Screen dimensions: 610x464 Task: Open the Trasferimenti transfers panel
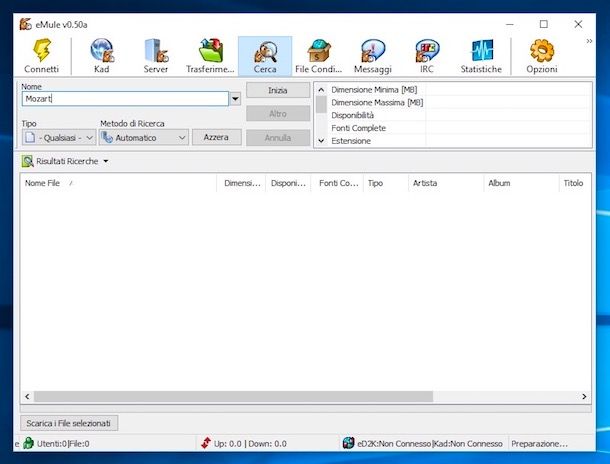click(210, 56)
